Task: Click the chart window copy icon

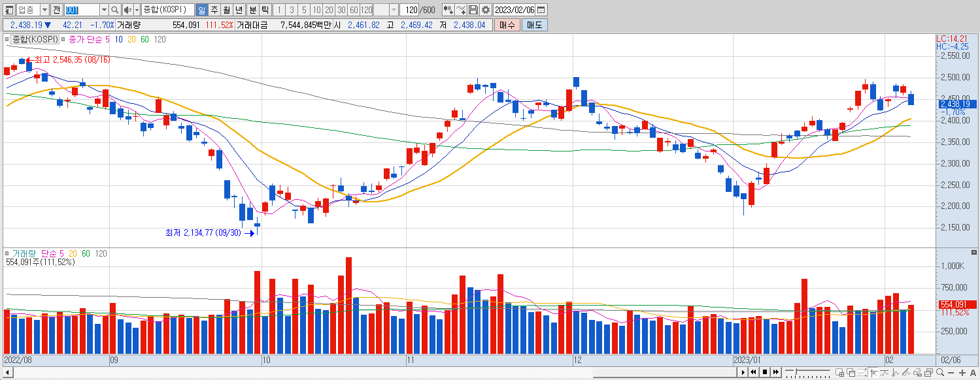Action: point(928,373)
